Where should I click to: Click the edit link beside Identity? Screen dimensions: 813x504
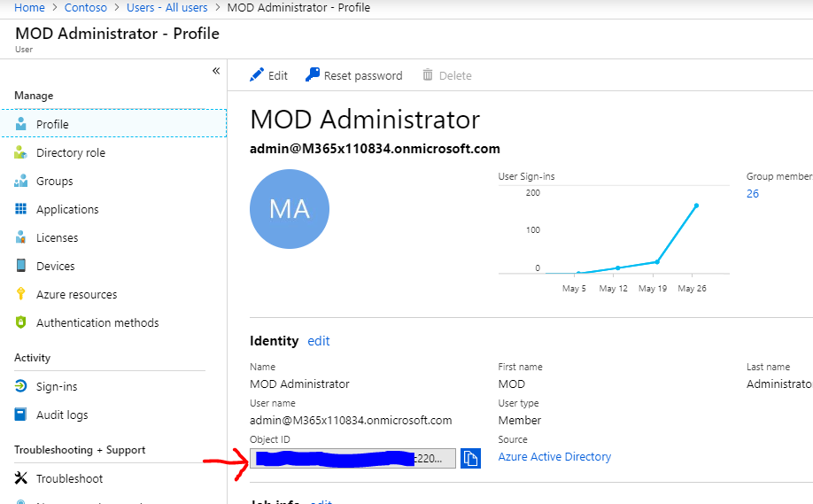pos(318,341)
